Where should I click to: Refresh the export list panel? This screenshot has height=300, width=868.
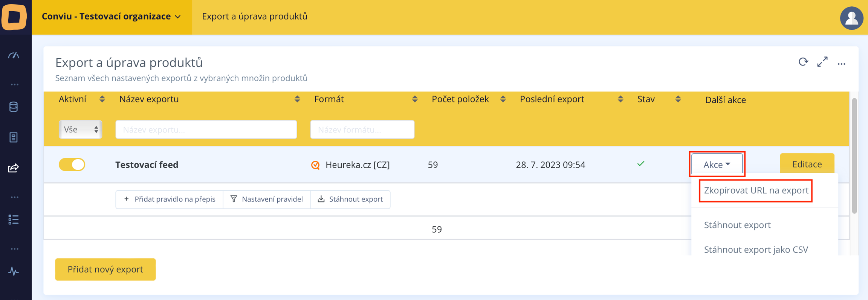[803, 62]
